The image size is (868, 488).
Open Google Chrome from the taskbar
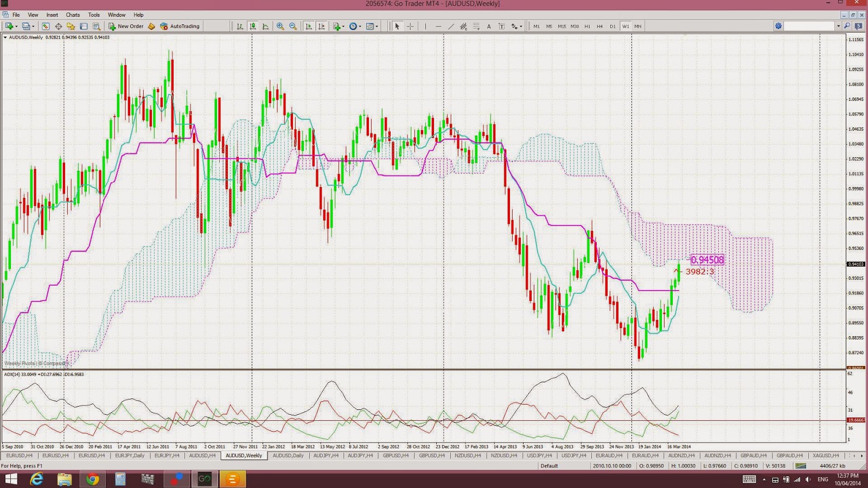(92, 479)
